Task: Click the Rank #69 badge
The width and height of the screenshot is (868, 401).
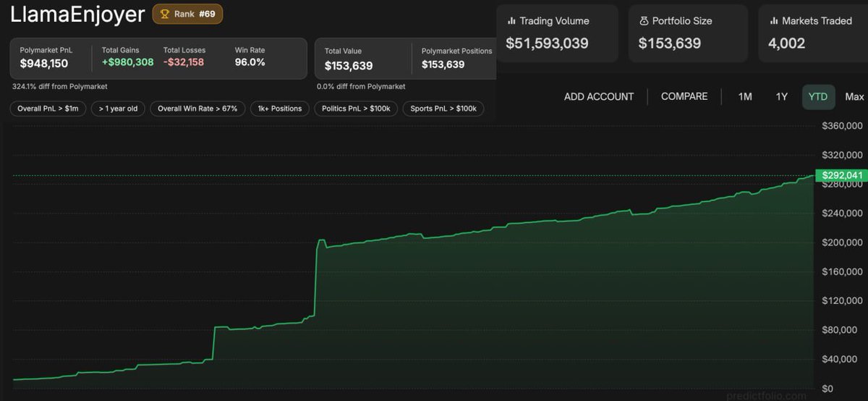Action: [x=187, y=14]
